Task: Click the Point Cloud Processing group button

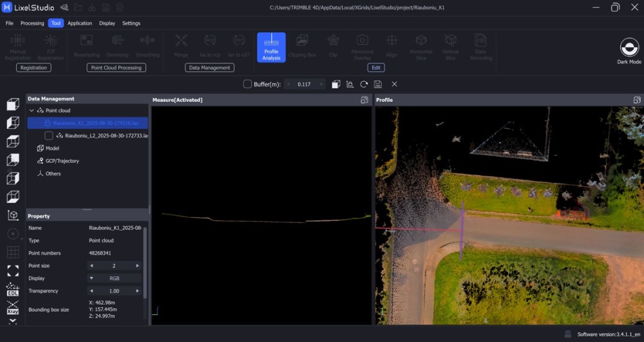Action: point(117,68)
